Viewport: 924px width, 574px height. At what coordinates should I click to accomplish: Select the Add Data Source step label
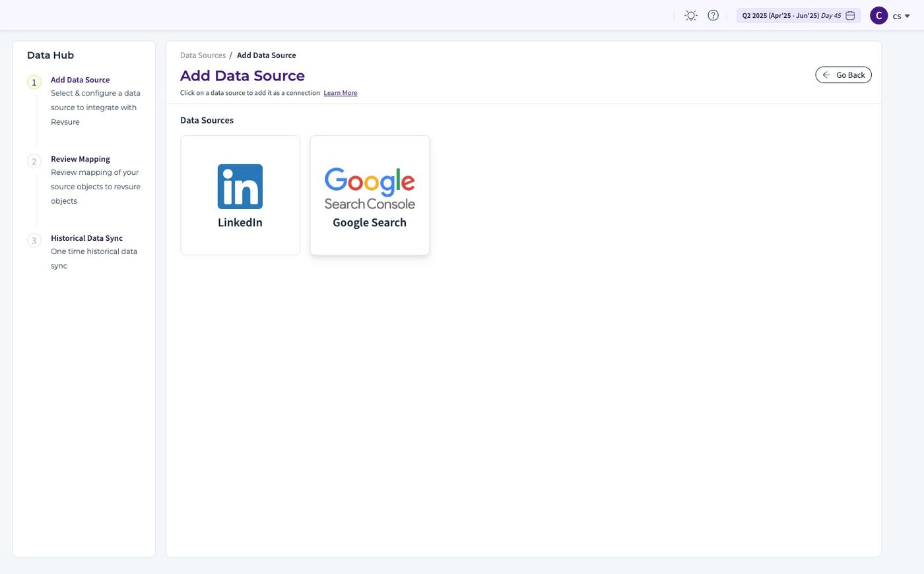[x=81, y=80]
